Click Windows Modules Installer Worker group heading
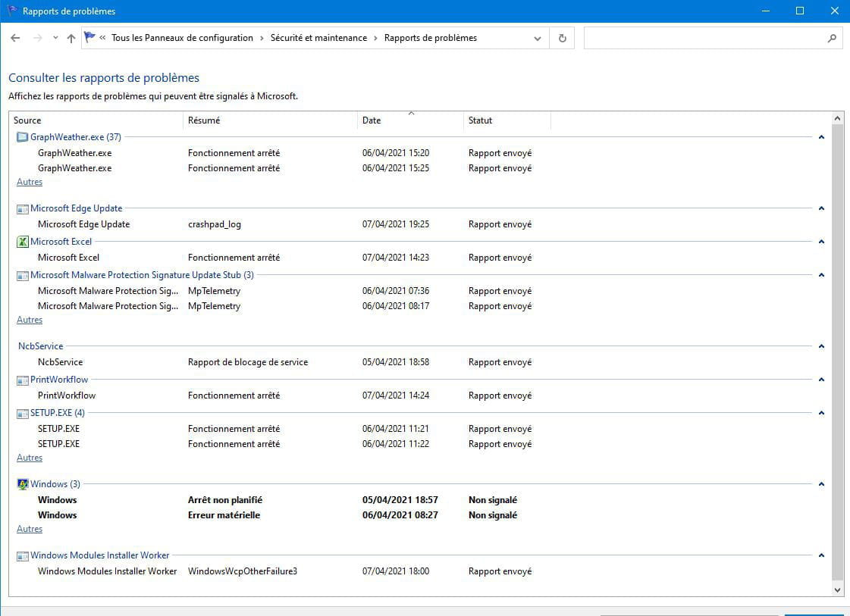Image resolution: width=850 pixels, height=616 pixels. pyautogui.click(x=100, y=555)
